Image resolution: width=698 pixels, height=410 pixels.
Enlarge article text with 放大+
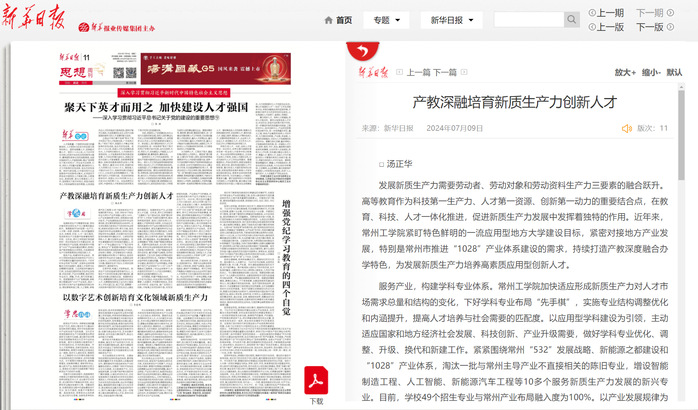tap(625, 72)
